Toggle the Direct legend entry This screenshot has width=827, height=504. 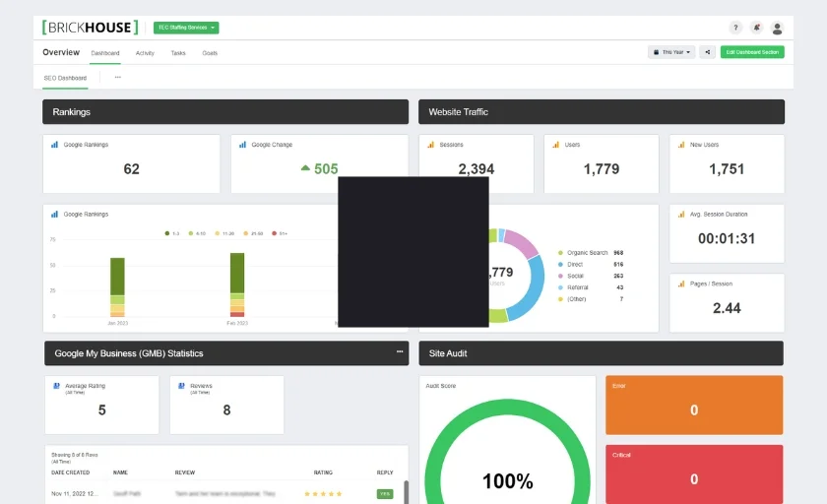tap(591, 264)
